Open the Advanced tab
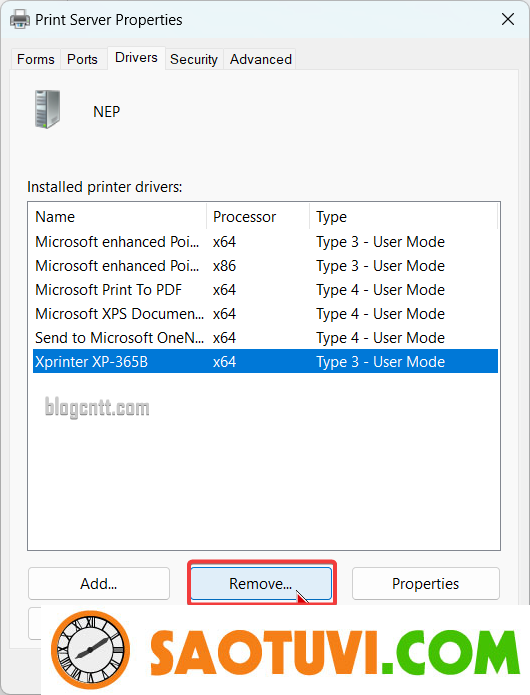The image size is (530, 695). click(x=261, y=59)
